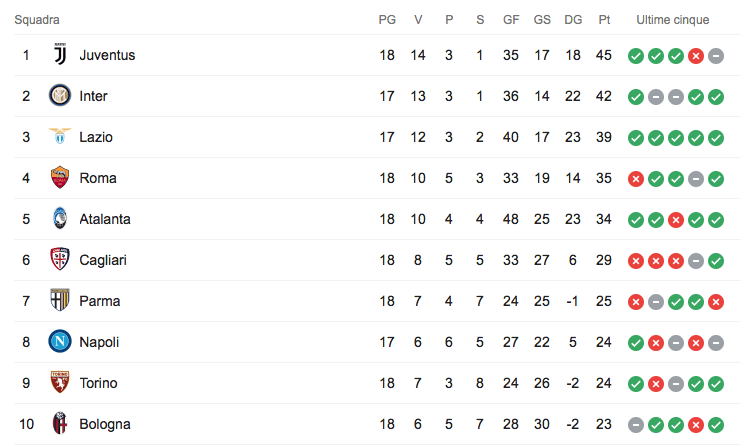The image size is (741, 445).
Task: Click Juventus's red loss result icon
Action: tap(696, 56)
